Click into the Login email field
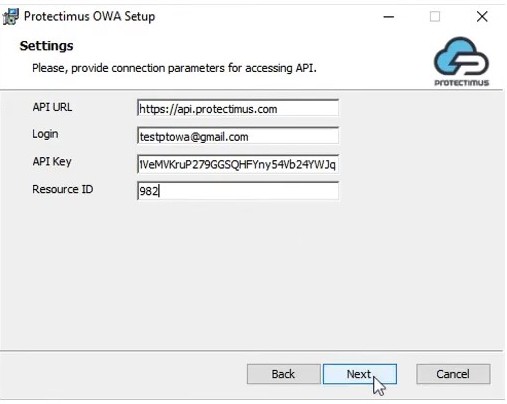507x404 pixels. point(238,136)
